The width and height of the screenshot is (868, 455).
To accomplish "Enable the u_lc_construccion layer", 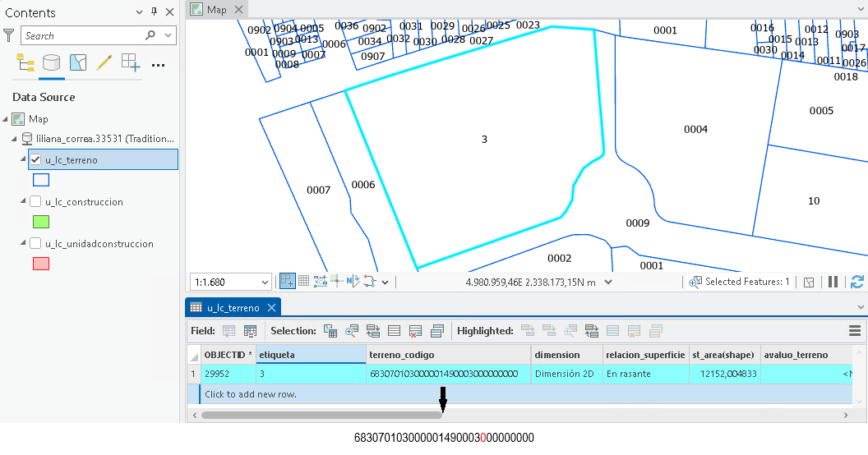I will (x=35, y=202).
